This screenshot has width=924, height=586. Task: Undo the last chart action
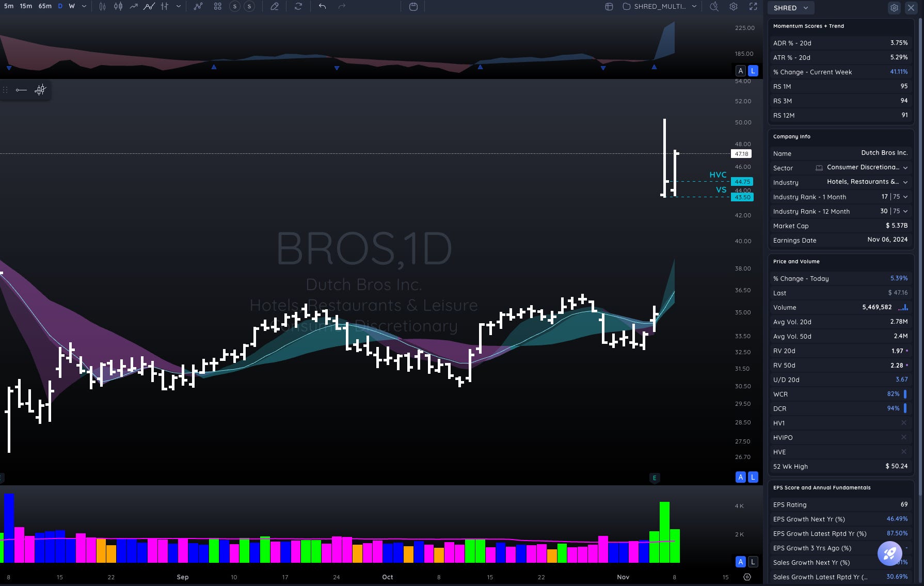[322, 6]
